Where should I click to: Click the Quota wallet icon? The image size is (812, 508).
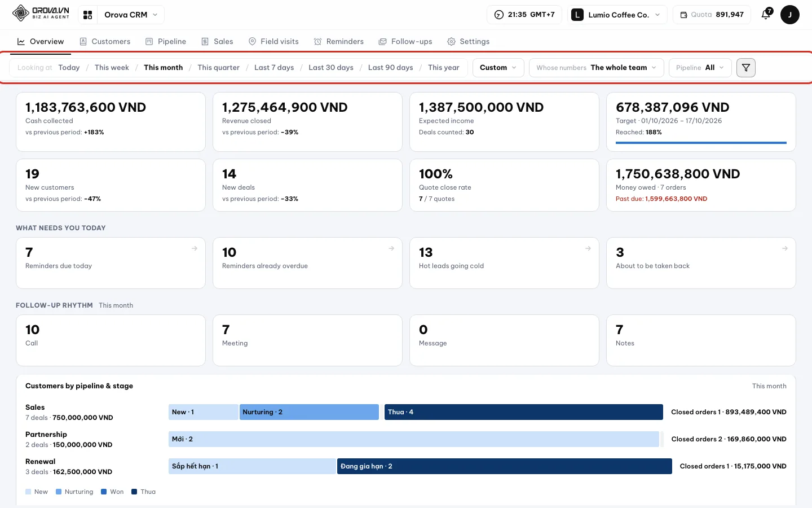click(683, 15)
